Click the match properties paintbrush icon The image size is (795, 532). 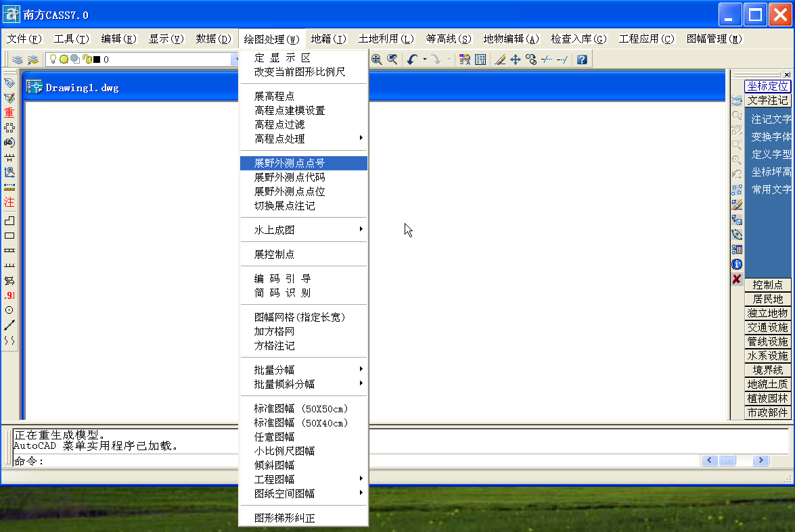click(464, 59)
